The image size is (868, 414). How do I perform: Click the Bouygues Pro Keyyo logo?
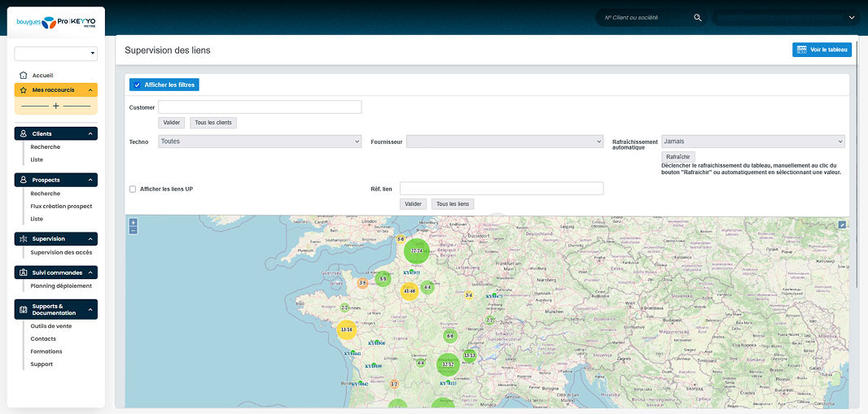(56, 23)
